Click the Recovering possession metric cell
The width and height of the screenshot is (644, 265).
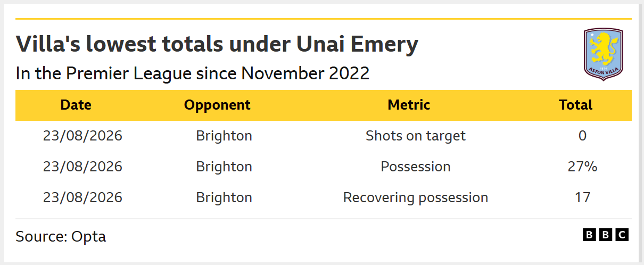tap(416, 197)
